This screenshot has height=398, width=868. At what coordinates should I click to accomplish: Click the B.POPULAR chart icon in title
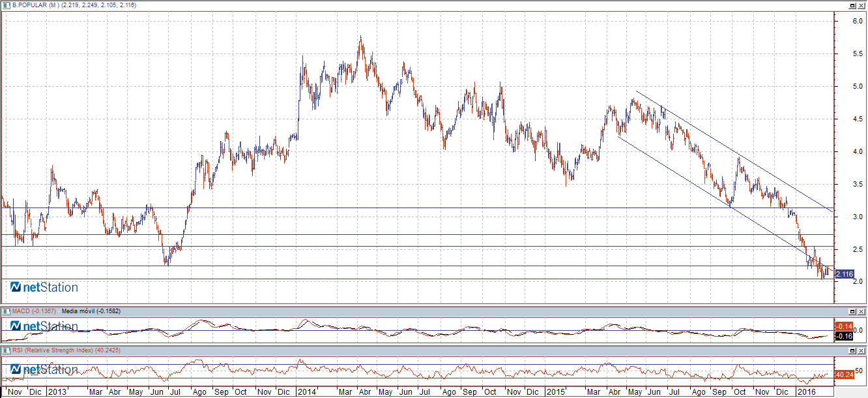[x=7, y=5]
